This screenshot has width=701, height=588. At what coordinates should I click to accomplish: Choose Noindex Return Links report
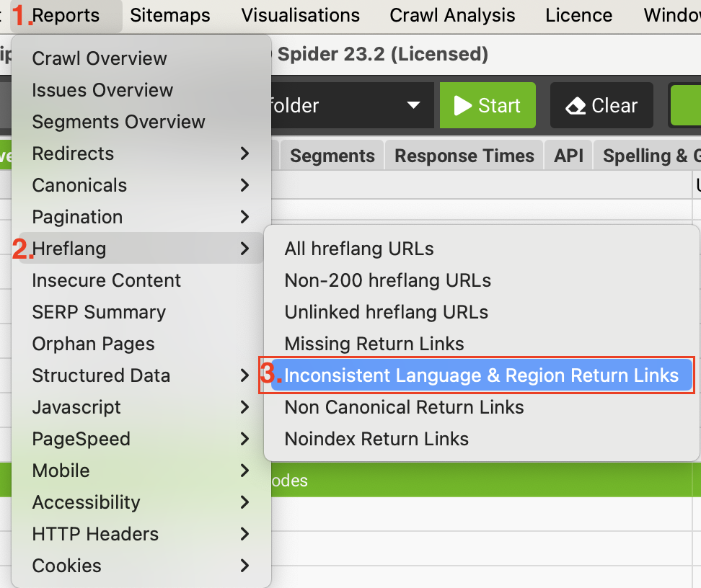(376, 439)
